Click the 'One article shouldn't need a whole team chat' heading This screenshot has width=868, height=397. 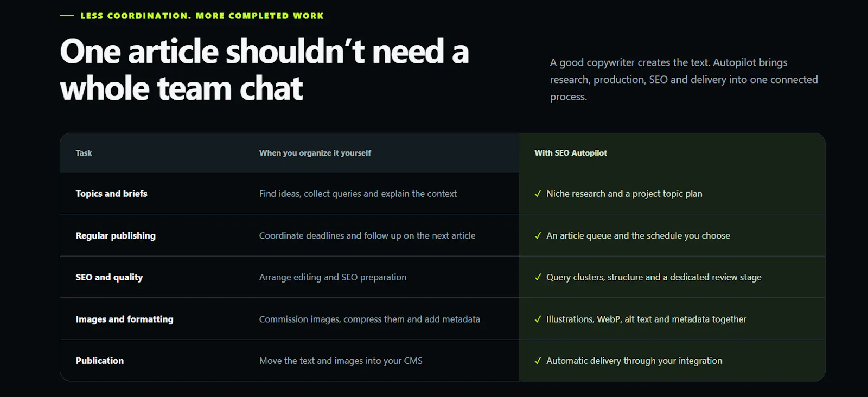click(x=264, y=69)
